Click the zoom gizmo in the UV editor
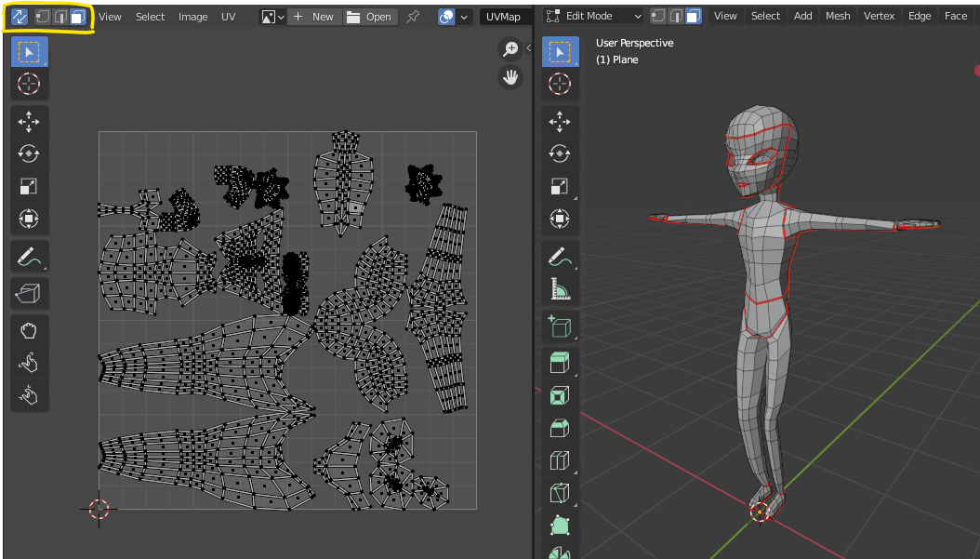 coord(510,49)
